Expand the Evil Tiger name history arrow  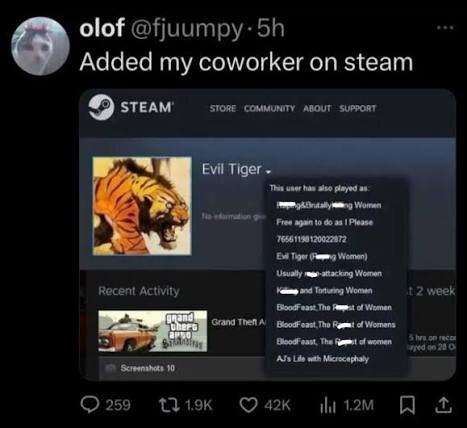click(x=268, y=172)
